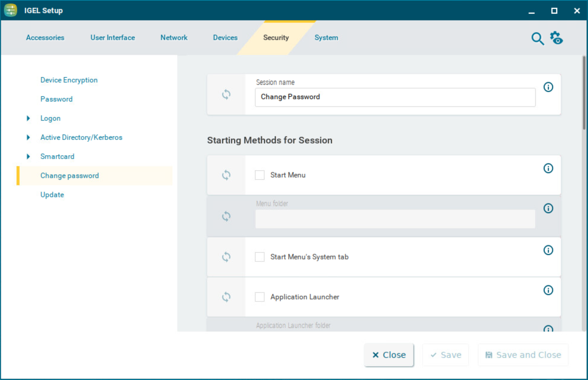Switch to the Network tab

pos(174,38)
